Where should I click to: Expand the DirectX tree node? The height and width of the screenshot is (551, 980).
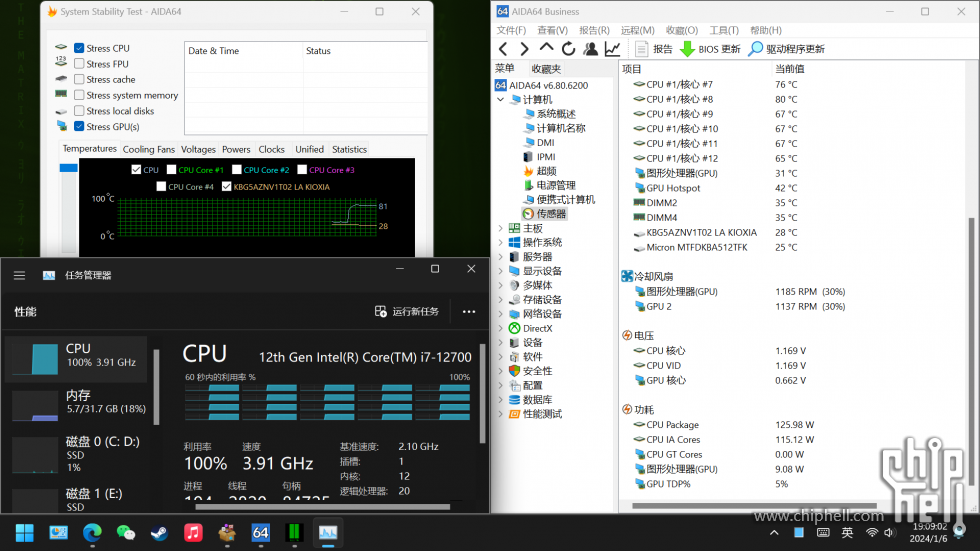(501, 328)
